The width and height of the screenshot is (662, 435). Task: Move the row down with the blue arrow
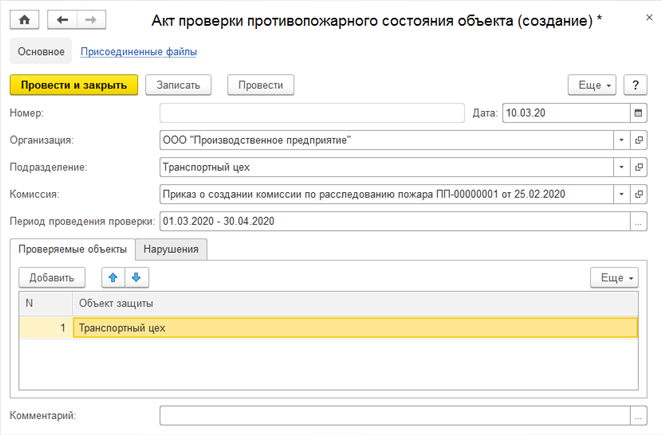pos(136,277)
